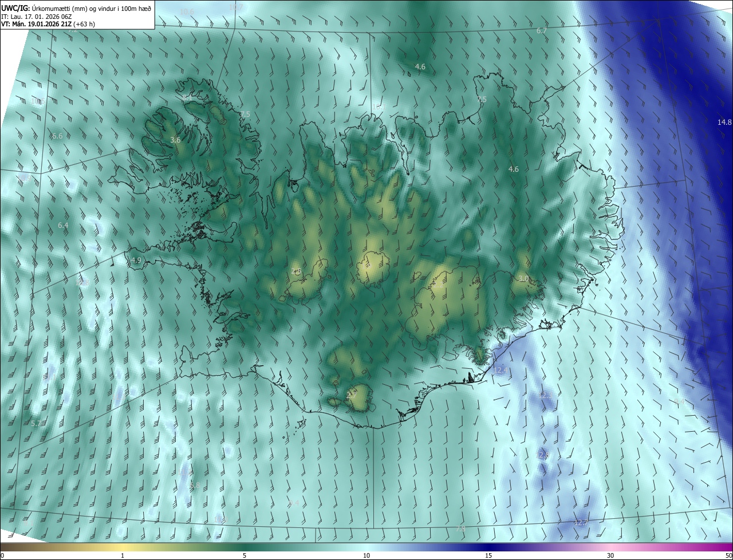Click the color scale tick label '50'

coord(728,555)
